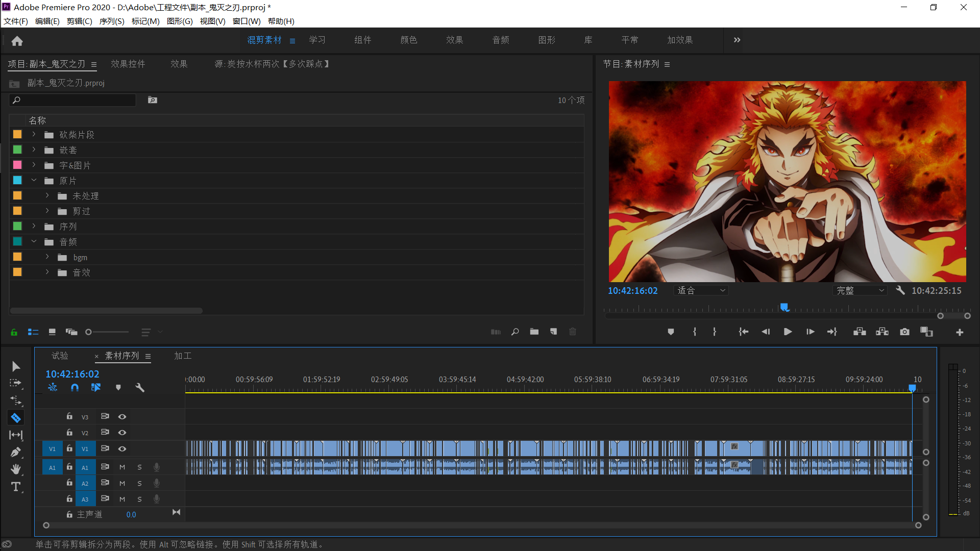Click Export Frame camera icon

coord(904,332)
